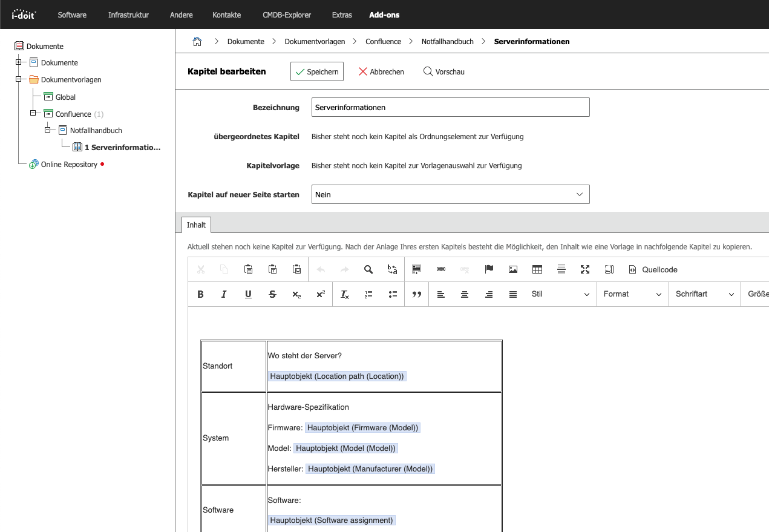This screenshot has width=769, height=532.
Task: Select the Inhalt tab
Action: point(196,225)
